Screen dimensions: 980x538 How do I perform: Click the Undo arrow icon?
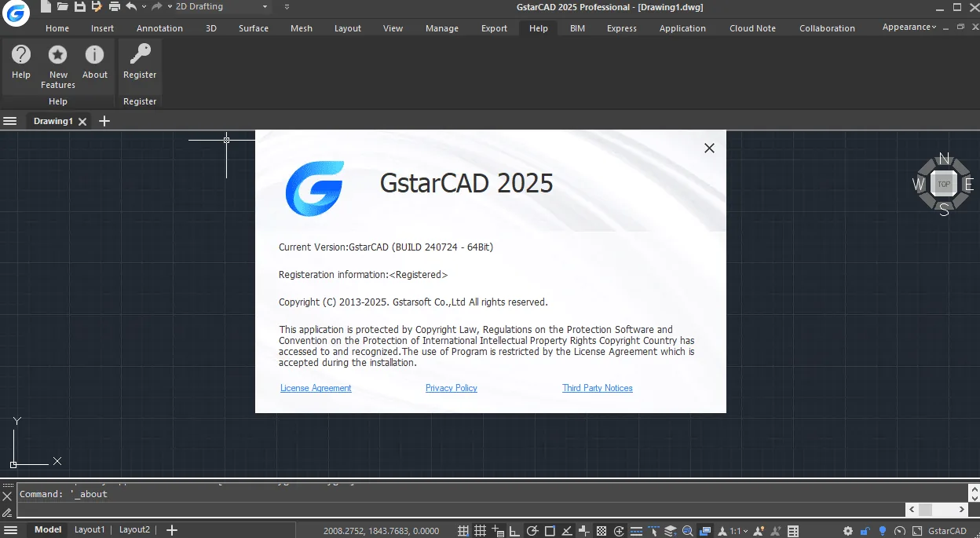pos(131,7)
